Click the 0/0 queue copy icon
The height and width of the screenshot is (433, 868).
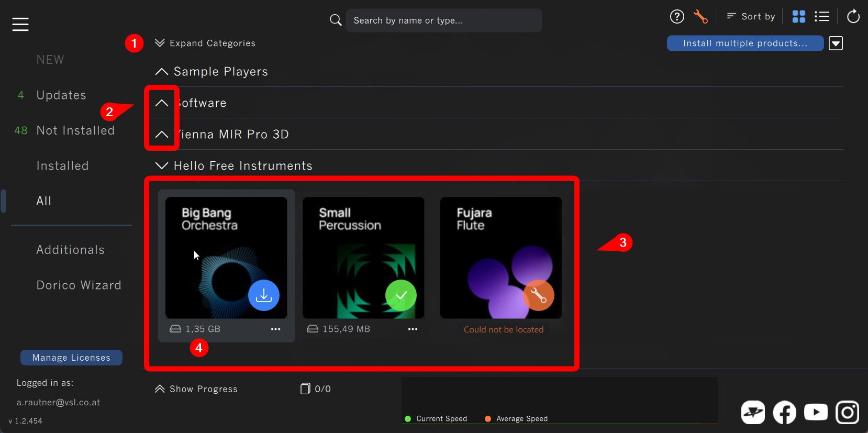pyautogui.click(x=305, y=388)
